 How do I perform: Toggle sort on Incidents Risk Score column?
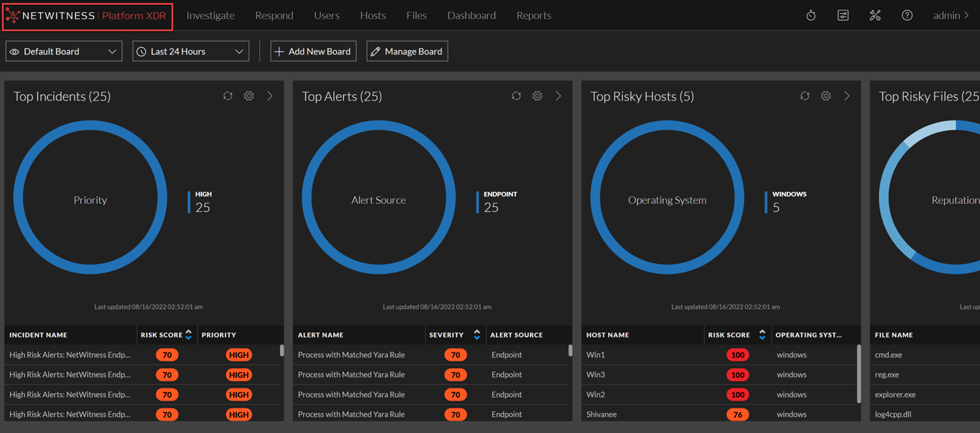coord(188,335)
